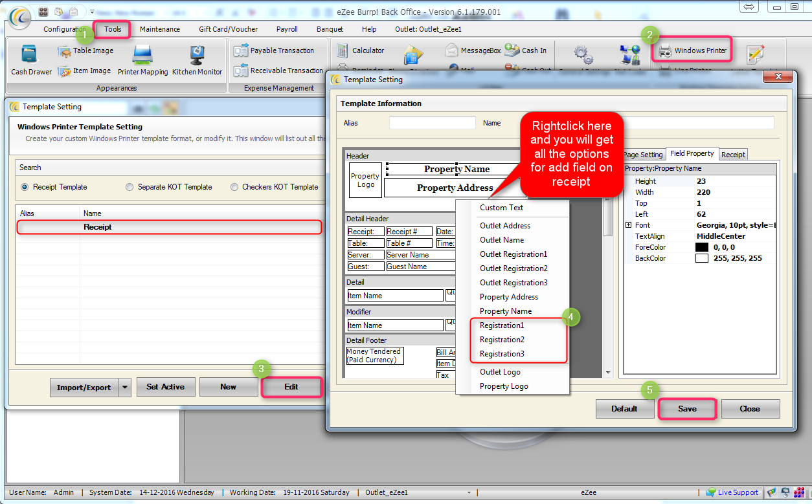Click the Property Name field in Header
Viewport: 812px width, 504px height.
point(457,169)
